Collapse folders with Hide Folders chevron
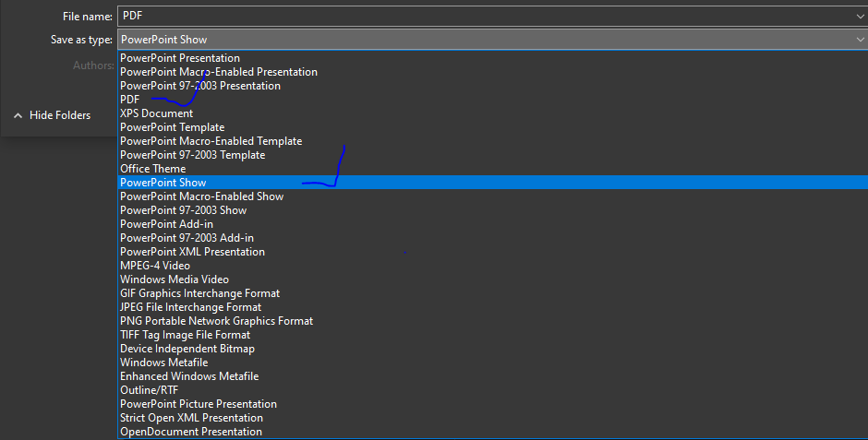 click(x=18, y=115)
